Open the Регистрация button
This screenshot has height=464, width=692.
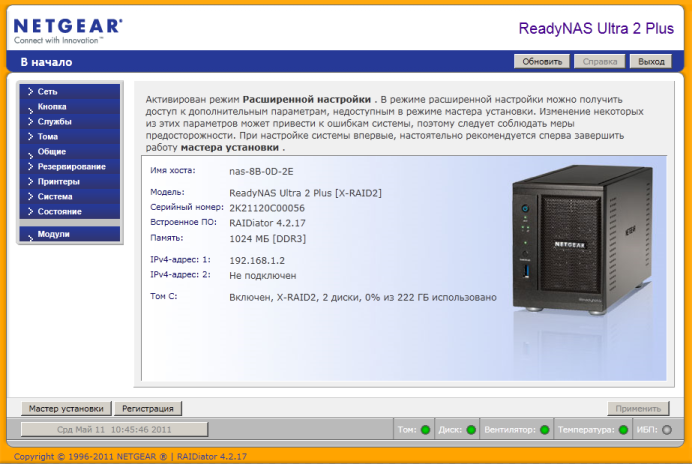coord(148,408)
